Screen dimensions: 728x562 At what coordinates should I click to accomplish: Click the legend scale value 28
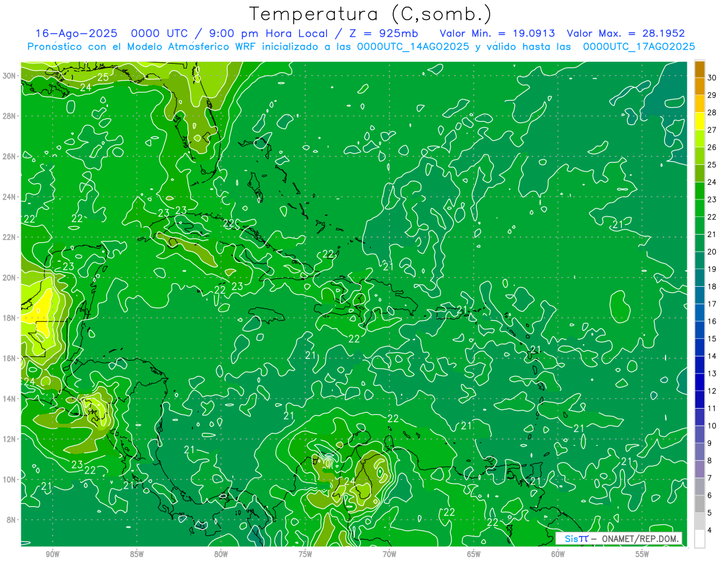[713, 113]
